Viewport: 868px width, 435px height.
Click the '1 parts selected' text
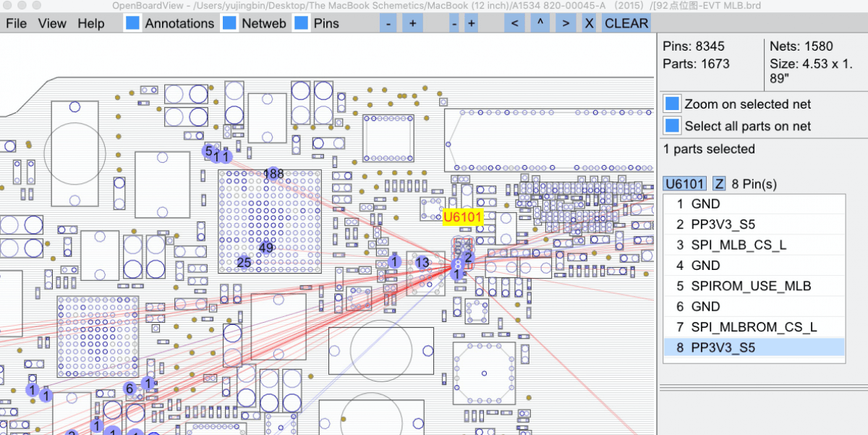(x=709, y=149)
